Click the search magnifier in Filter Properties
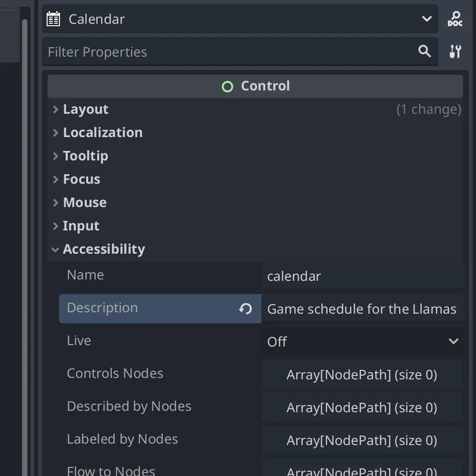 pos(424,51)
